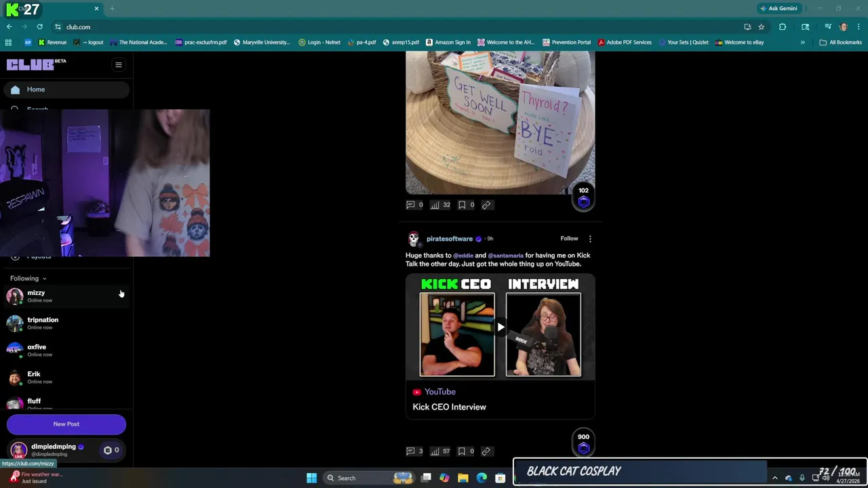Image resolution: width=868 pixels, height=488 pixels.
Task: Open the Get Well Soon basket photo
Action: tap(500, 123)
